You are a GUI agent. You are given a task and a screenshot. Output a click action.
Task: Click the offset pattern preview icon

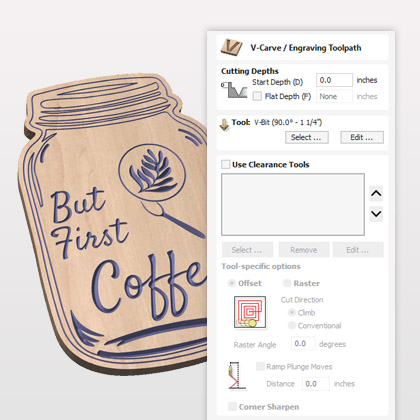(250, 312)
